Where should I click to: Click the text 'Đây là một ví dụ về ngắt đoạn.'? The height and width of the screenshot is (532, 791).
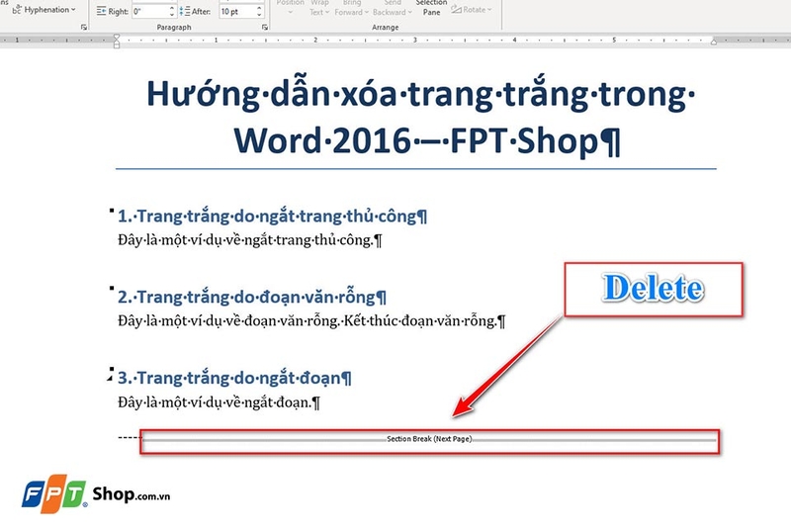click(x=219, y=402)
